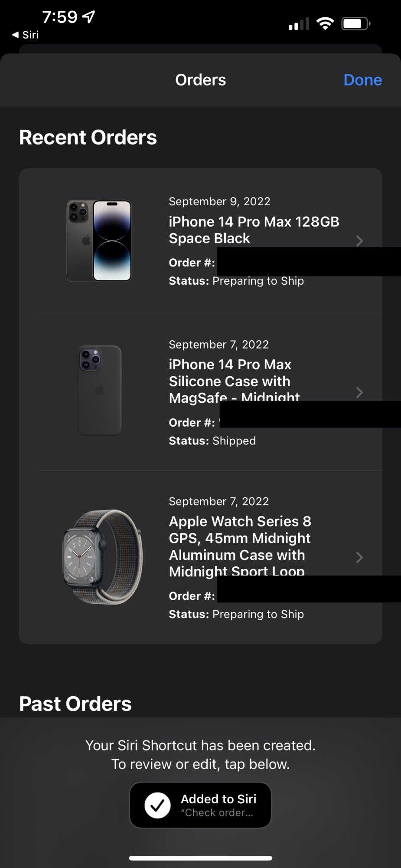Select iPhone 14 Pro Max 128GB Space Black title
Image resolution: width=401 pixels, height=868 pixels.
(254, 230)
